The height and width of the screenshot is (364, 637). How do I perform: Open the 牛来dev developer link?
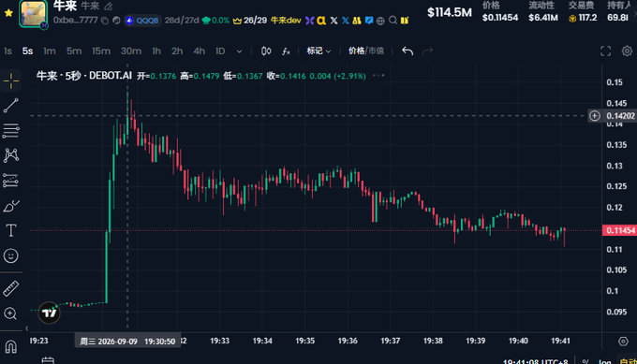pos(286,21)
